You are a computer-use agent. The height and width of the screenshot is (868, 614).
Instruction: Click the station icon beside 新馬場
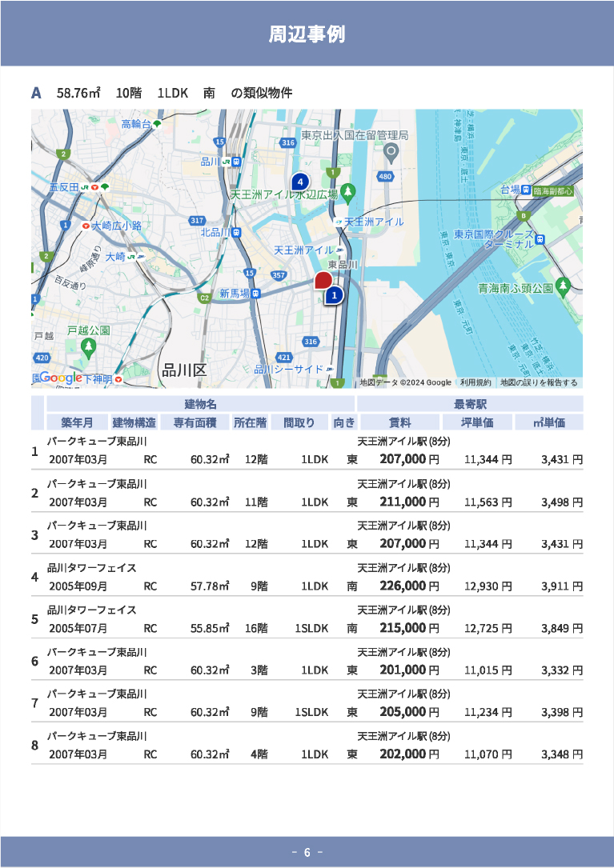coord(255,294)
